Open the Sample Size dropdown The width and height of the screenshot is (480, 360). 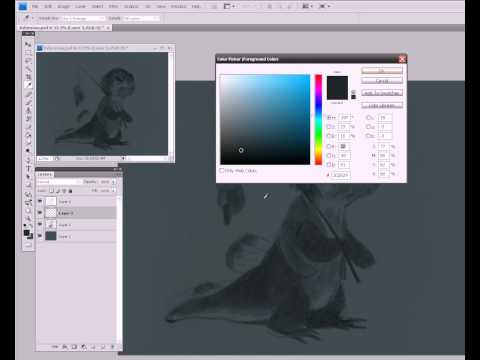click(x=83, y=18)
